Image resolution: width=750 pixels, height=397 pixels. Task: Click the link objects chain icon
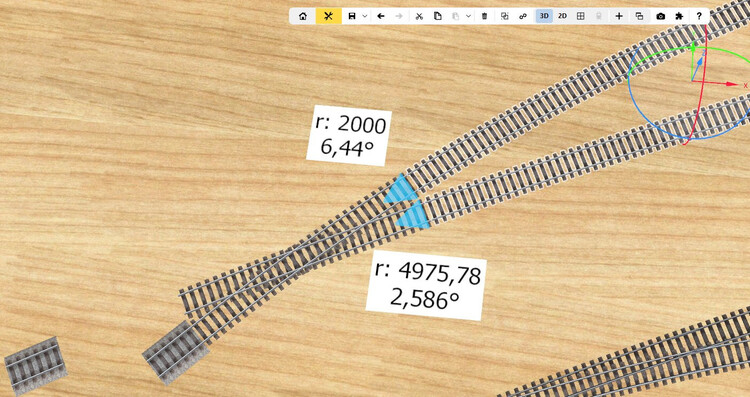coord(523,16)
